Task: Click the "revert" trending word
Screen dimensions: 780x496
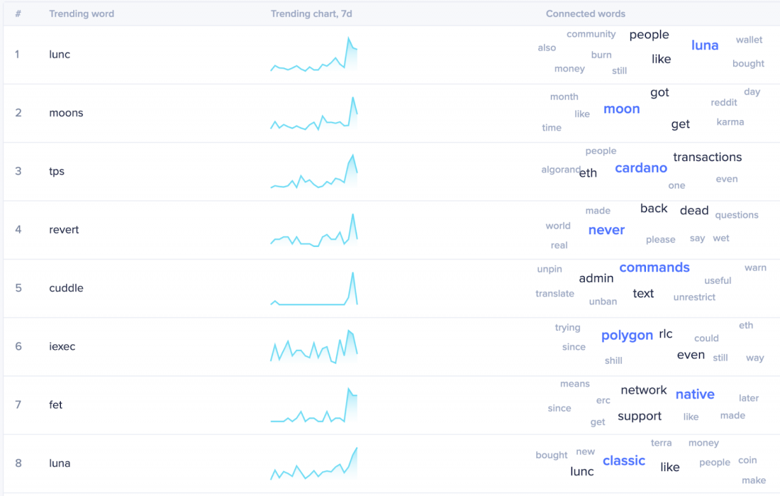Action: pyautogui.click(x=64, y=230)
